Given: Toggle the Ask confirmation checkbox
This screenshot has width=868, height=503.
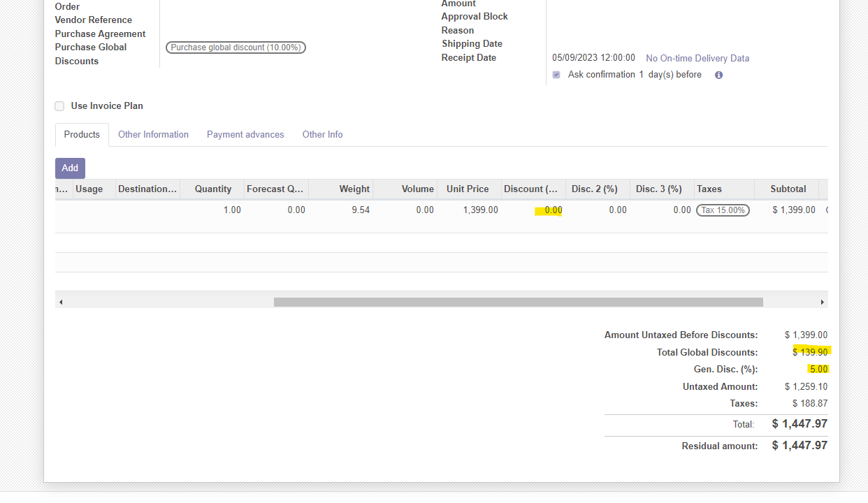Looking at the screenshot, I should tap(556, 75).
